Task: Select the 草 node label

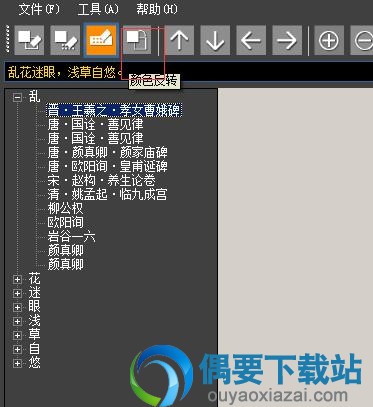Action: click(x=34, y=335)
